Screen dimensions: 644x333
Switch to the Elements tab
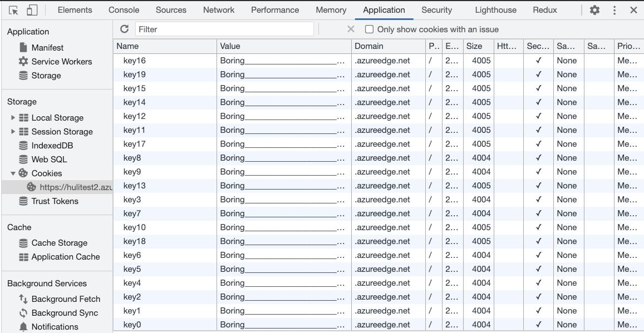click(x=75, y=10)
